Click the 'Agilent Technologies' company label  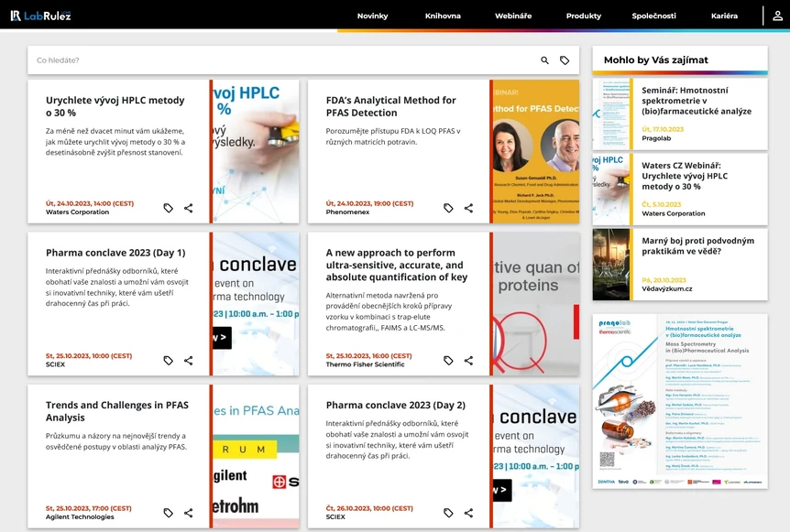point(80,517)
